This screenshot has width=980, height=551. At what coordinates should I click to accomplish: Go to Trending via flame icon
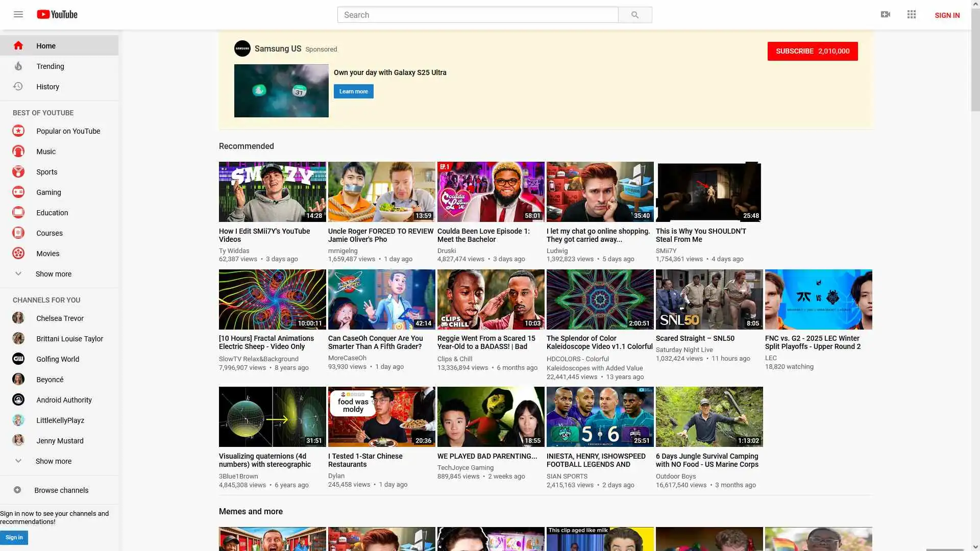pyautogui.click(x=18, y=66)
